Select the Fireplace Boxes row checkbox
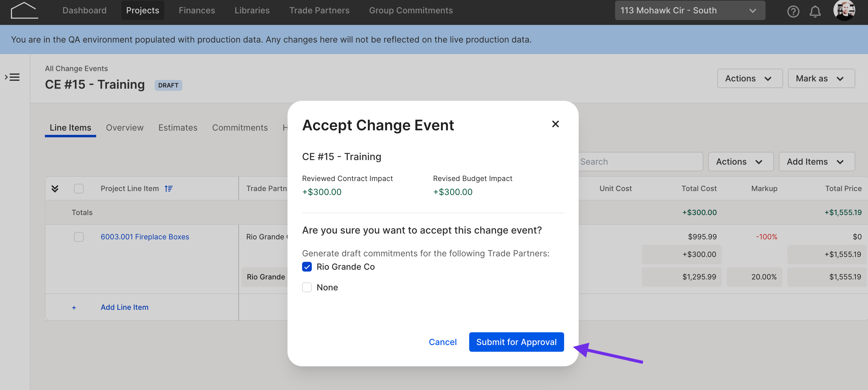This screenshot has width=868, height=390. click(x=79, y=237)
